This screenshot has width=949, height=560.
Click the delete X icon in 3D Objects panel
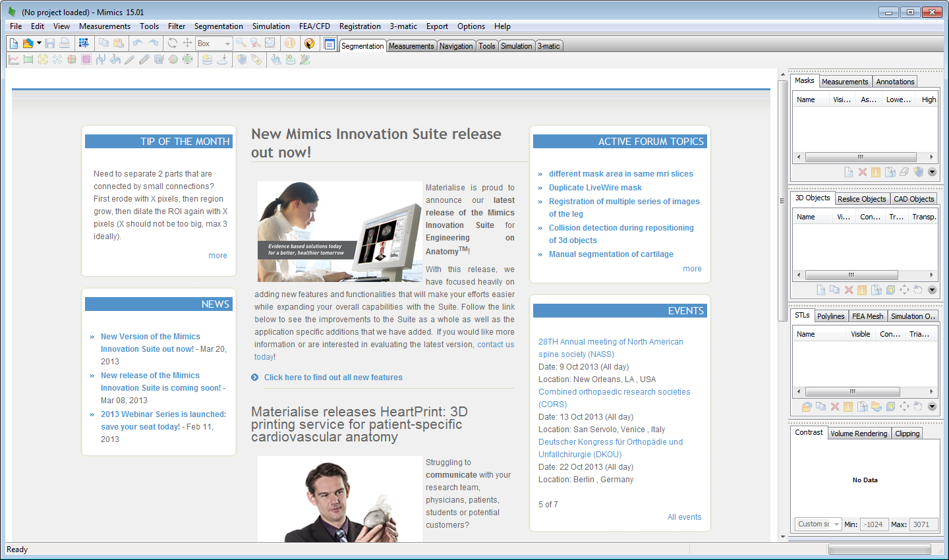(x=849, y=290)
